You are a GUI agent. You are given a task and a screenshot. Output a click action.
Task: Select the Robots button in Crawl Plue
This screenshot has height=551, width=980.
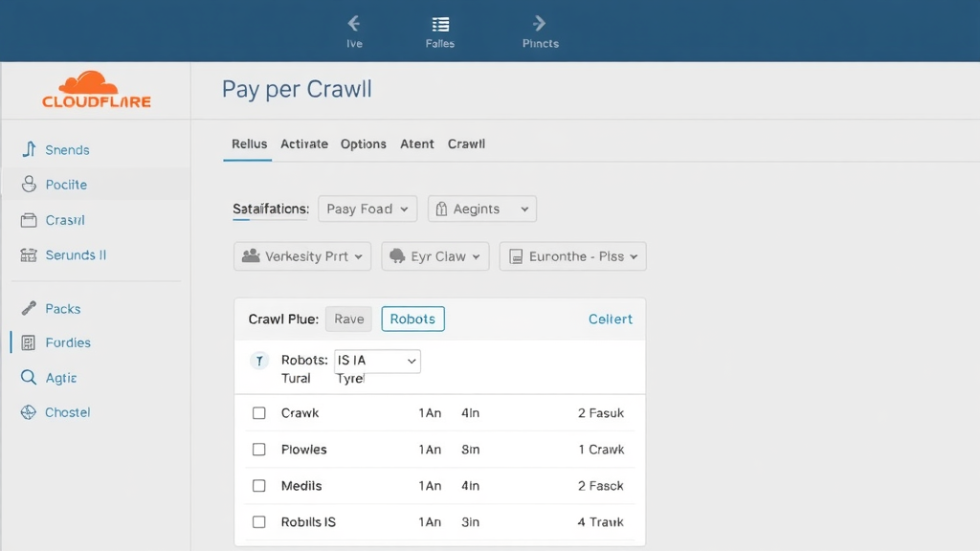point(412,319)
